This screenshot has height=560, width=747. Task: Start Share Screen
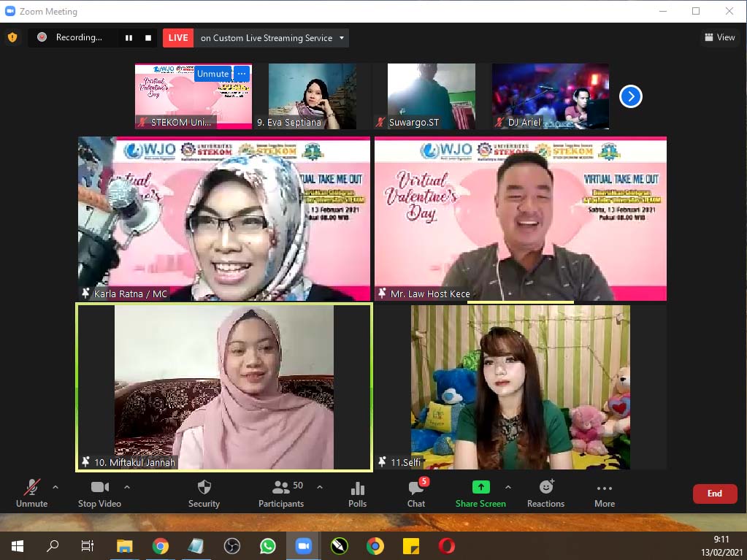[x=480, y=494]
